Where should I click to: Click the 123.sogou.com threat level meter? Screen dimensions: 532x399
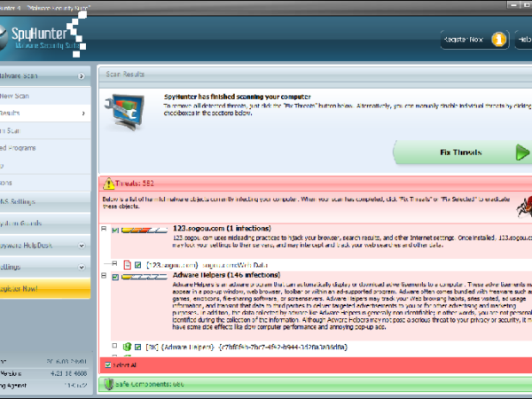tap(145, 231)
